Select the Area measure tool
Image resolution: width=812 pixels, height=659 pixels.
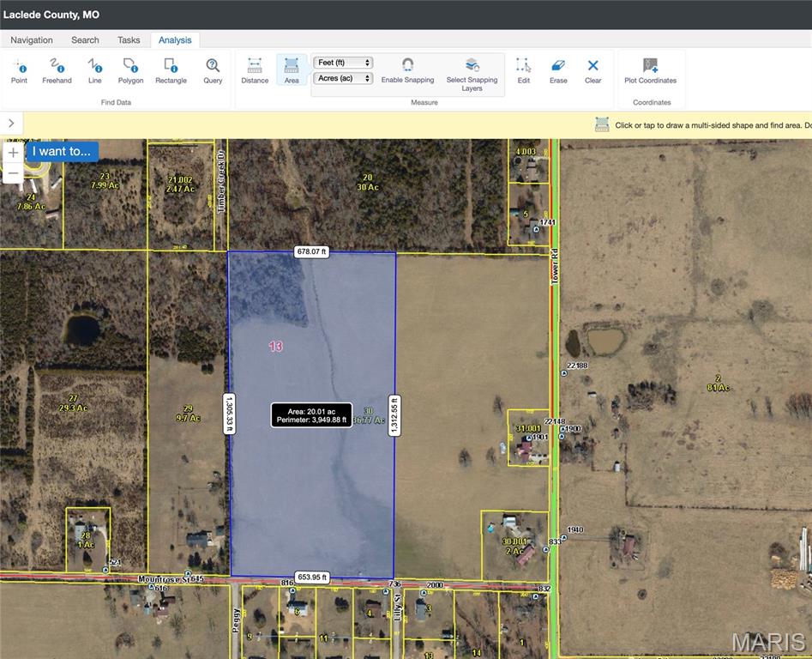292,69
